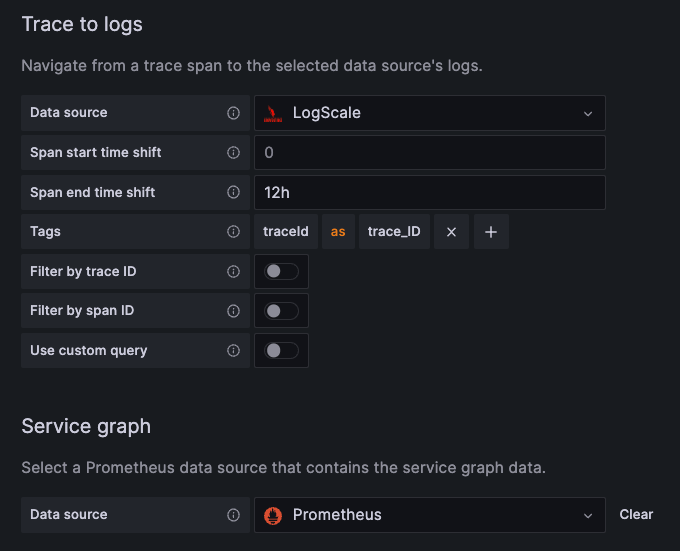Click info icon beside Filter by span ID
Image resolution: width=680 pixels, height=551 pixels.
point(233,310)
